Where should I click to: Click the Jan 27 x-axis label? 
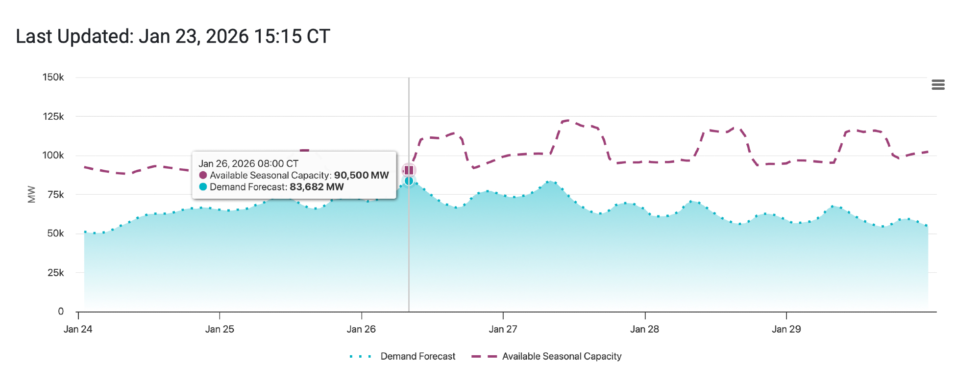pos(503,329)
